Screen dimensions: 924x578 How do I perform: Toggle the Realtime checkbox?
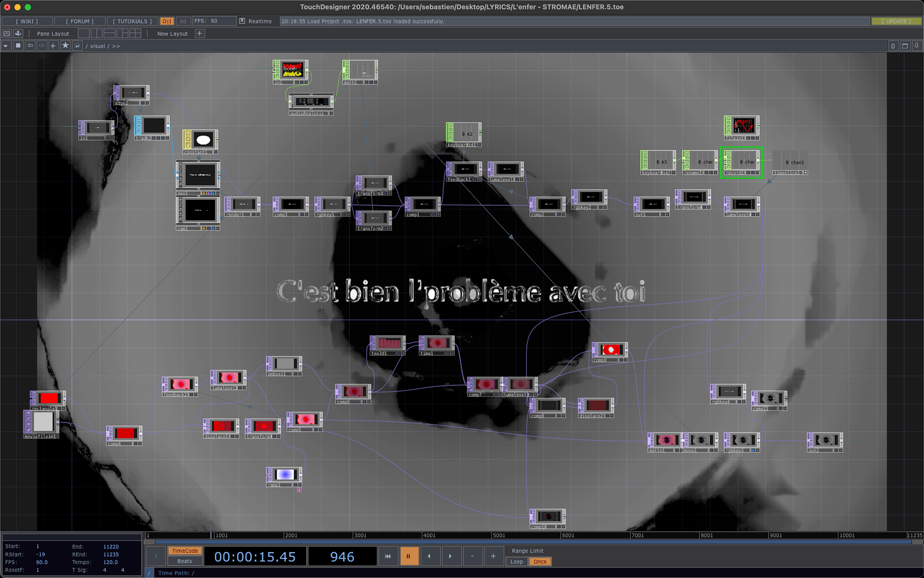tap(242, 21)
